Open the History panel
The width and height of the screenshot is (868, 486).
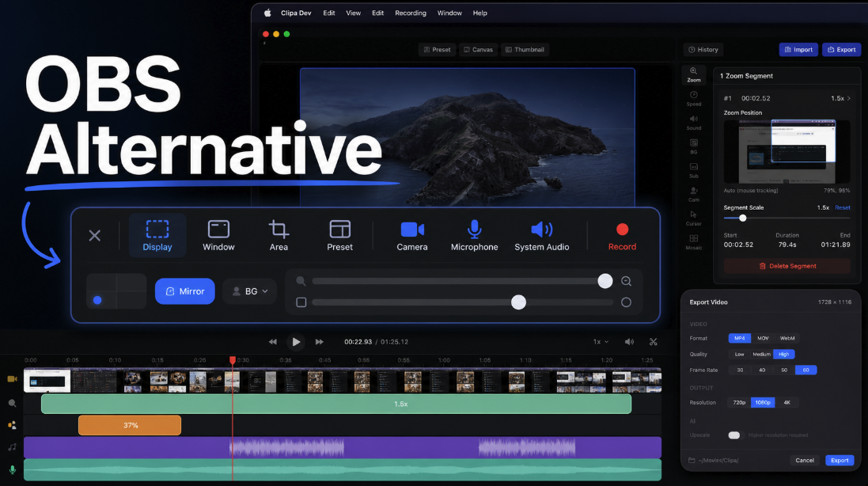(703, 50)
